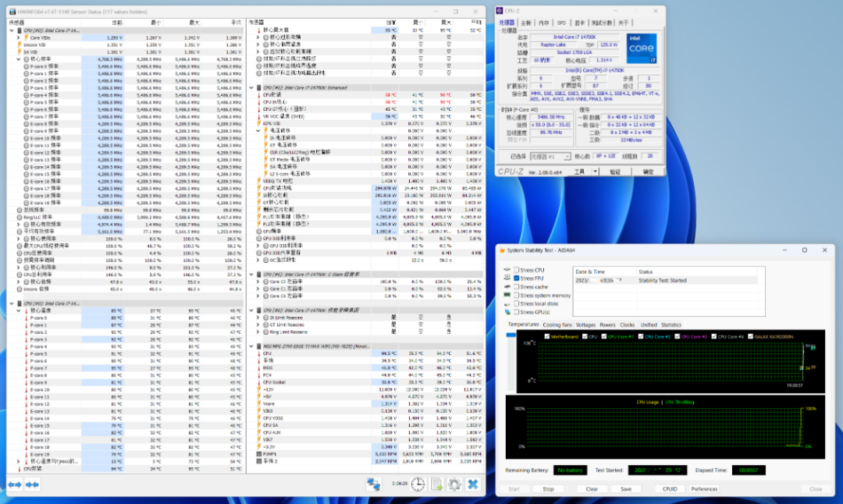
Task: Click the Preferences button in AIDA64
Action: pos(704,489)
